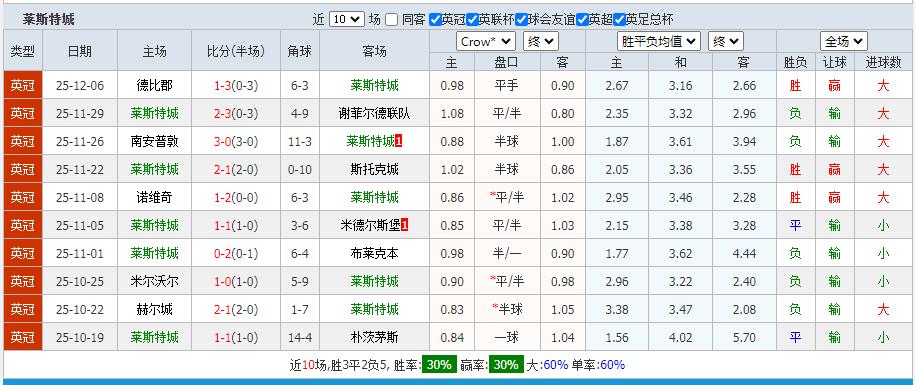Open 布莱克本 team link
The image size is (915, 385).
(x=374, y=254)
